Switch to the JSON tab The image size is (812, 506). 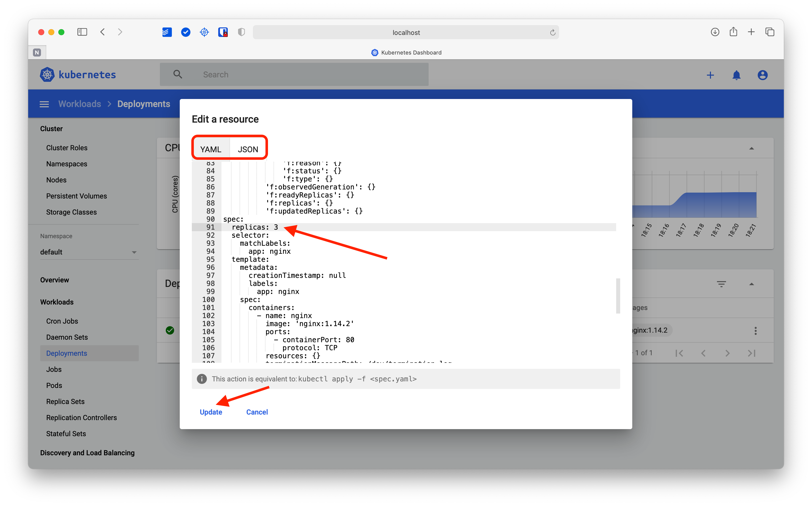[248, 149]
